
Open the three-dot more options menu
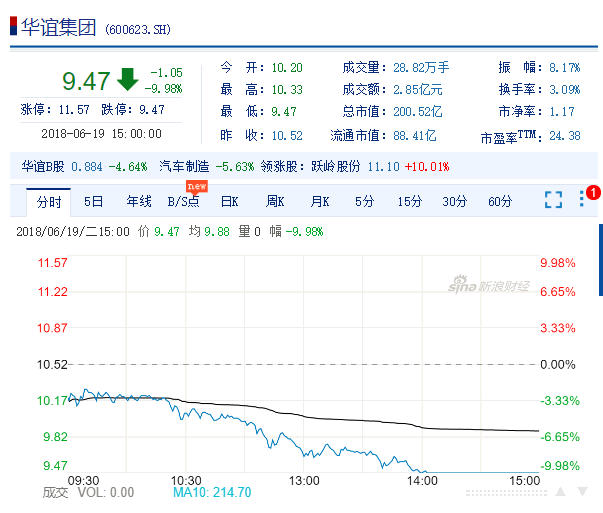pyautogui.click(x=581, y=199)
